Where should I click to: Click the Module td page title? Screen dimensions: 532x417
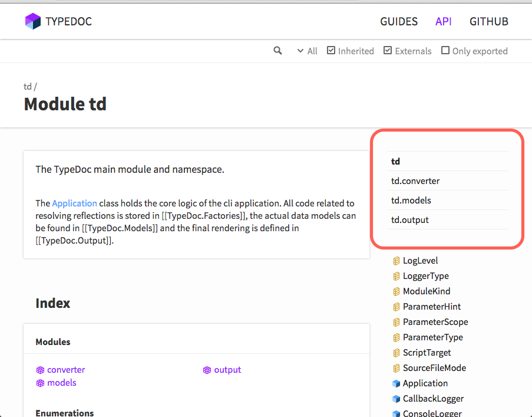[65, 104]
